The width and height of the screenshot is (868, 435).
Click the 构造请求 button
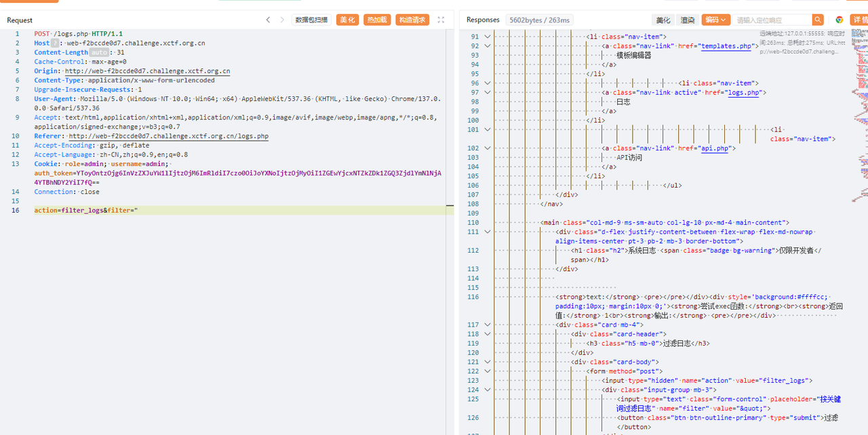[x=412, y=20]
